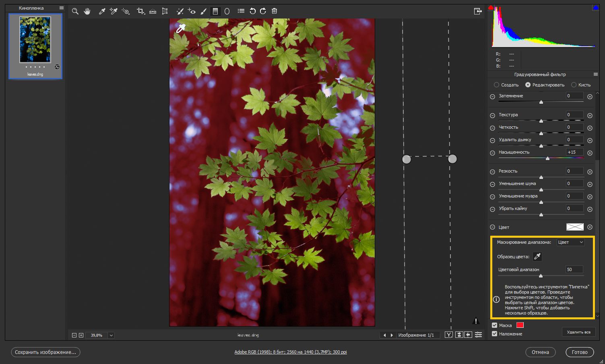Image resolution: width=605 pixels, height=364 pixels.
Task: Click the trash delete icon in toolbar
Action: pyautogui.click(x=274, y=11)
